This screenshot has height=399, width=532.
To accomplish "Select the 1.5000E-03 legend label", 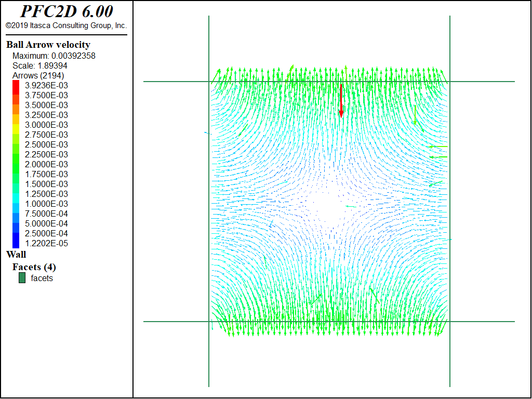I will pos(46,184).
